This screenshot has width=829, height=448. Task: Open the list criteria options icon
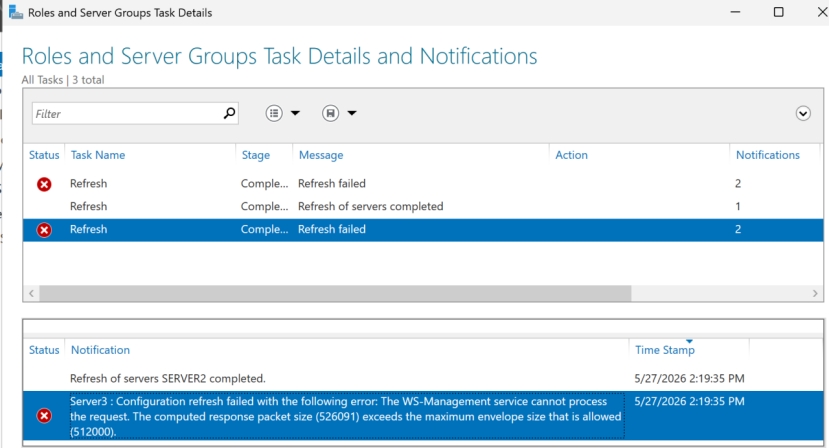274,113
